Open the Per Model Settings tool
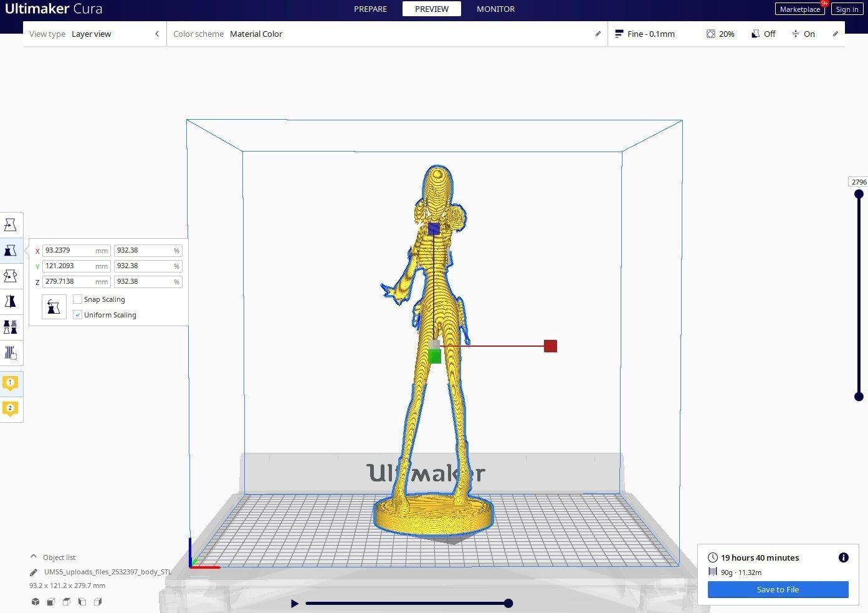This screenshot has height=613, width=868. pyautogui.click(x=11, y=327)
